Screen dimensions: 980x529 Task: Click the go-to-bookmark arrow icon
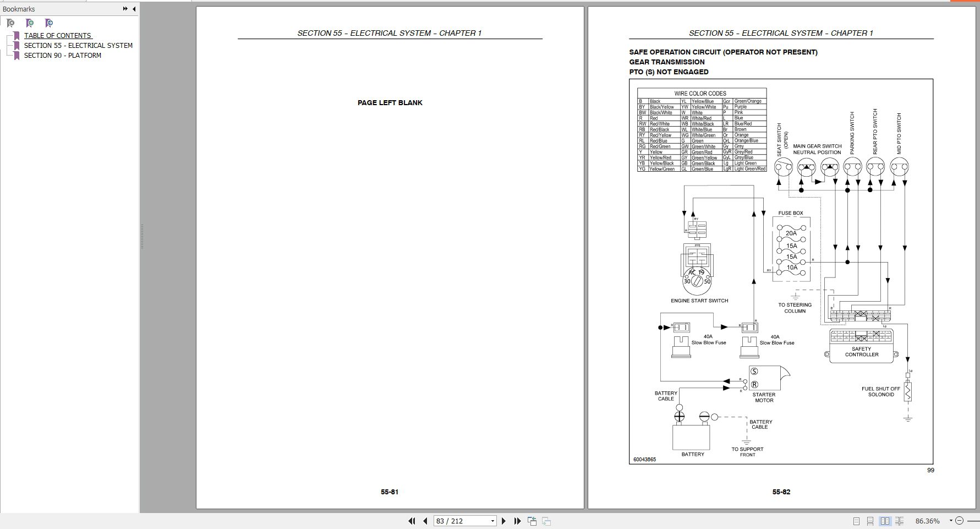point(48,23)
